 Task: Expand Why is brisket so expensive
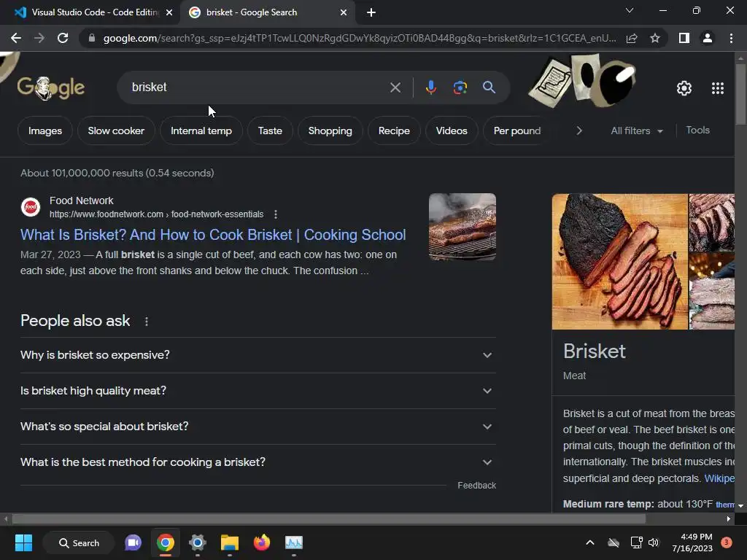[x=258, y=355]
